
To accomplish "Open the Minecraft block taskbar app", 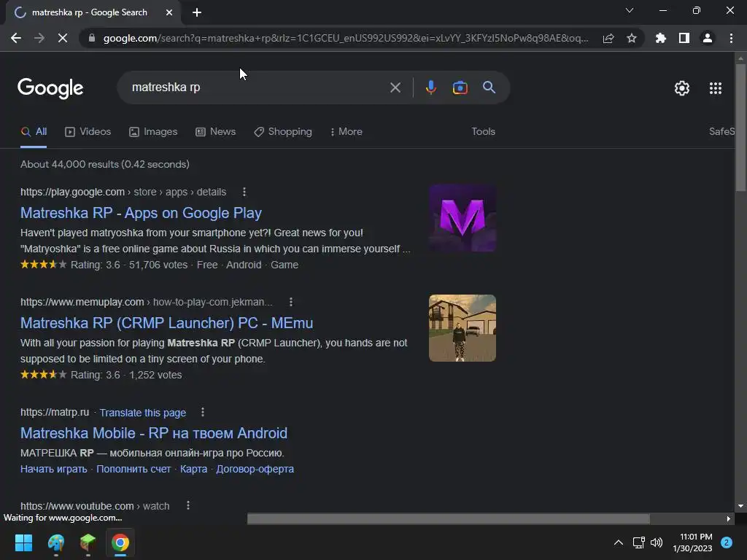I will point(88,542).
